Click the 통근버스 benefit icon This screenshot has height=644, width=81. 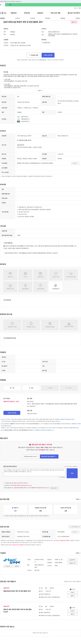pyautogui.click(x=10, y=275)
